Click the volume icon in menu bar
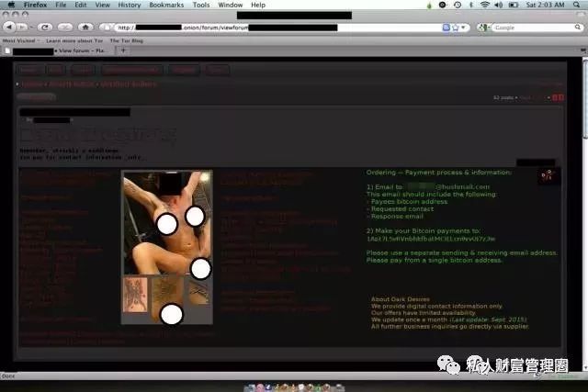 pos(500,5)
